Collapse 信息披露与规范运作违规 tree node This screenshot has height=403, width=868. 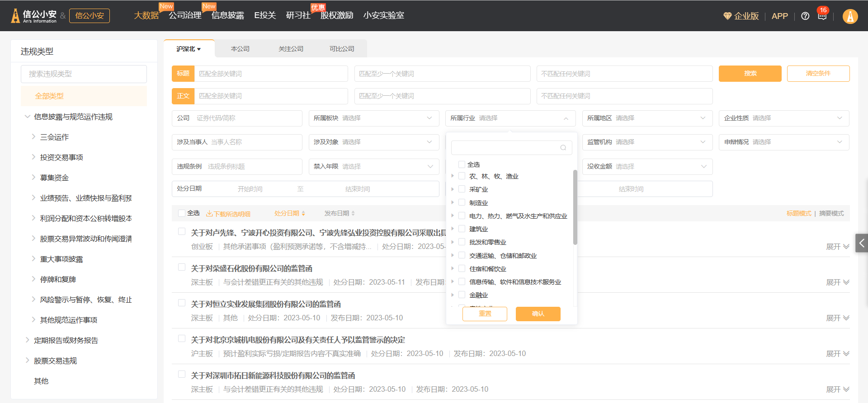27,117
